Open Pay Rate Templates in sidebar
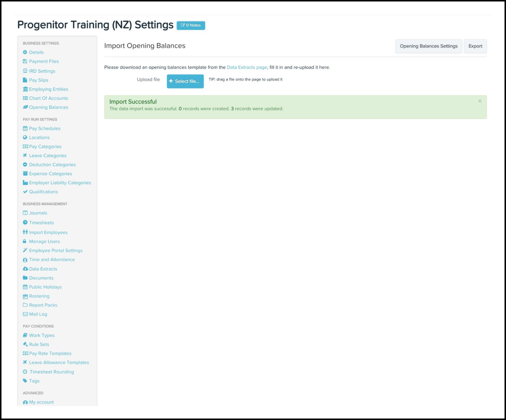The width and height of the screenshot is (506, 420). coord(50,353)
